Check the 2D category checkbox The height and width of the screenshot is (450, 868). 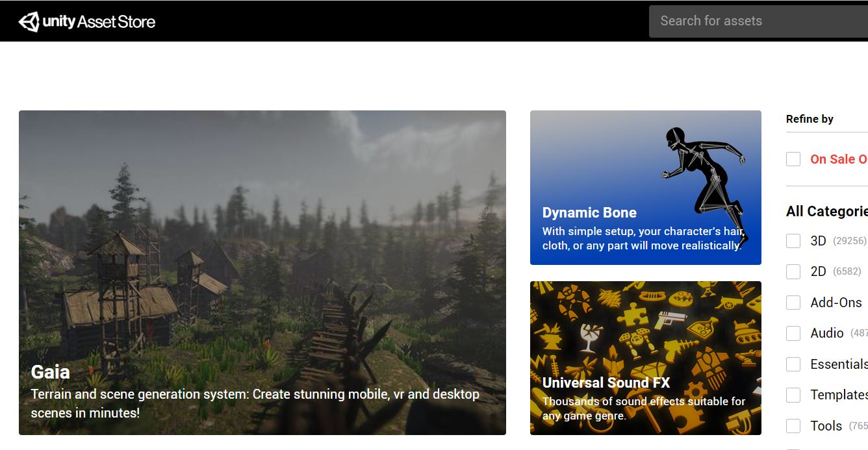(x=793, y=271)
